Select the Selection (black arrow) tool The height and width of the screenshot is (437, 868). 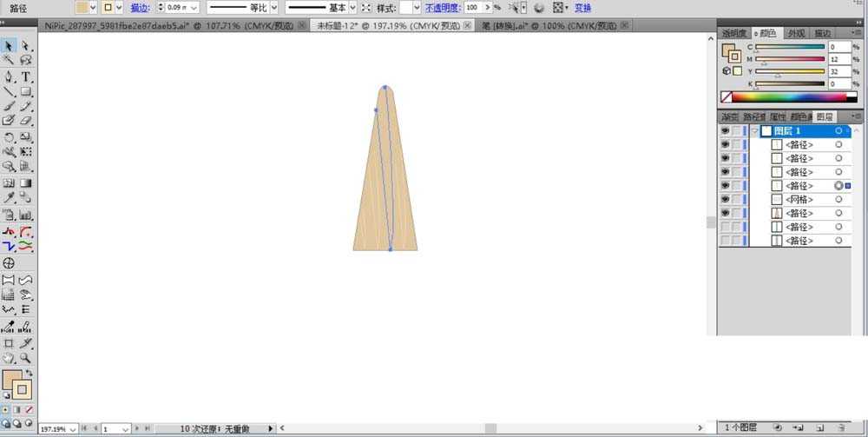[9, 45]
